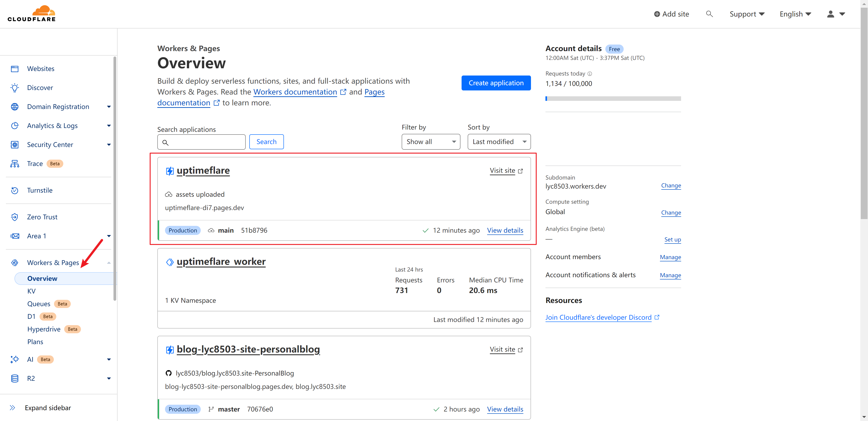Click the Discover lightbulb icon
The image size is (868, 421).
pos(14,88)
